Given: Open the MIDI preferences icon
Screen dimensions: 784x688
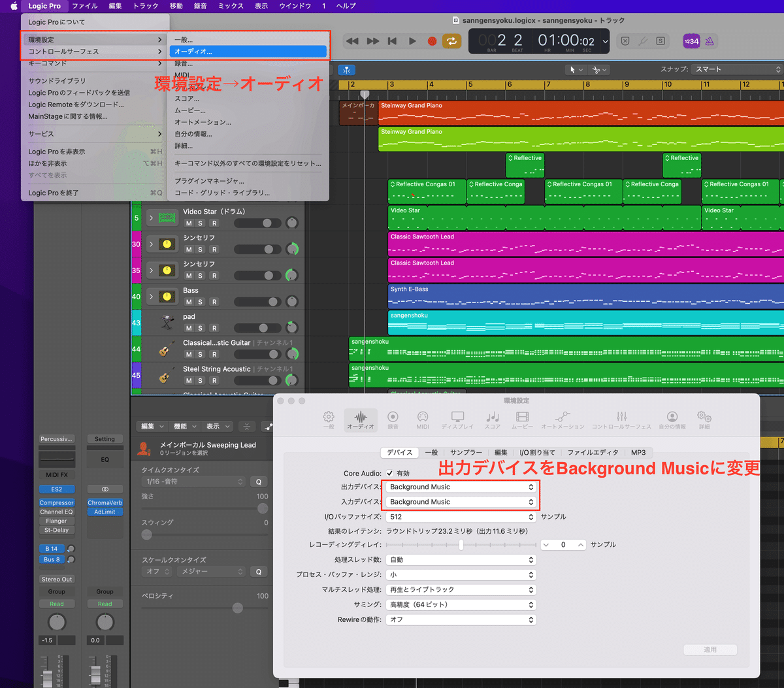Looking at the screenshot, I should (x=423, y=419).
